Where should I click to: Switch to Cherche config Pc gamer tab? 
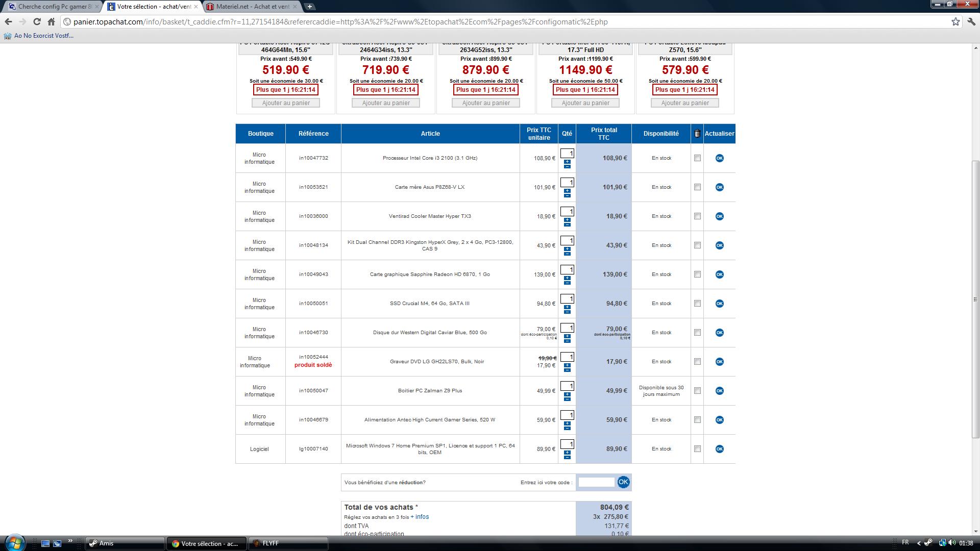tap(54, 7)
